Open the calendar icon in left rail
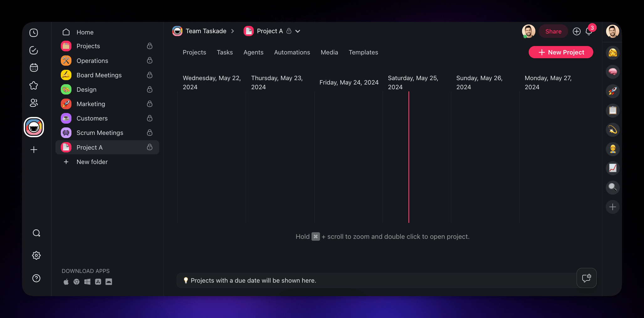 coord(34,68)
